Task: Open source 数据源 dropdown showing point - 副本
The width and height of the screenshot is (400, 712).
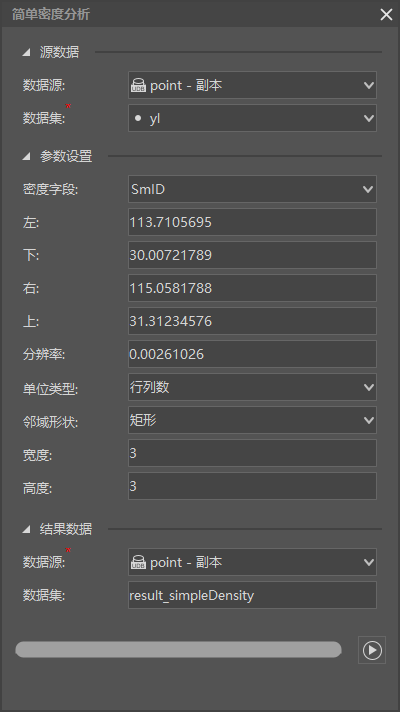Action: [x=252, y=85]
